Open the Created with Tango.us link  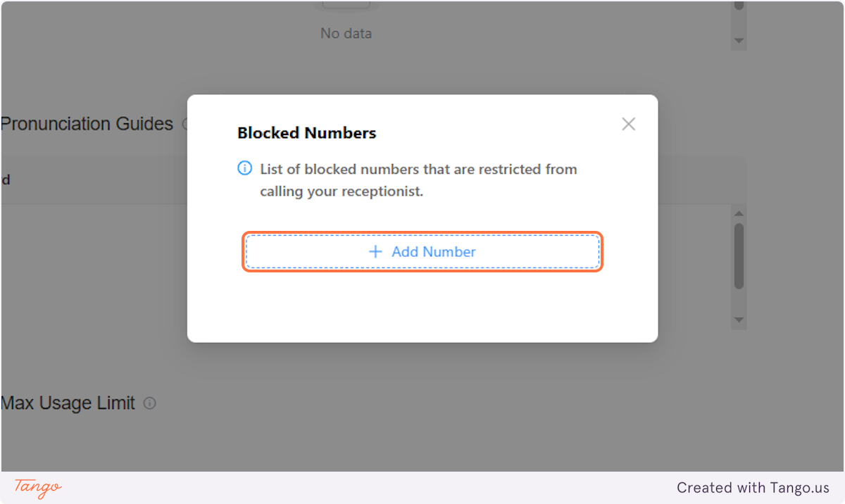753,488
